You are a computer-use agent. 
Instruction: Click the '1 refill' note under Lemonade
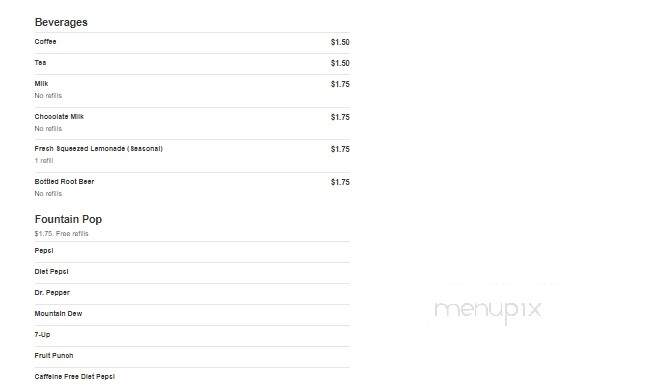tap(44, 161)
